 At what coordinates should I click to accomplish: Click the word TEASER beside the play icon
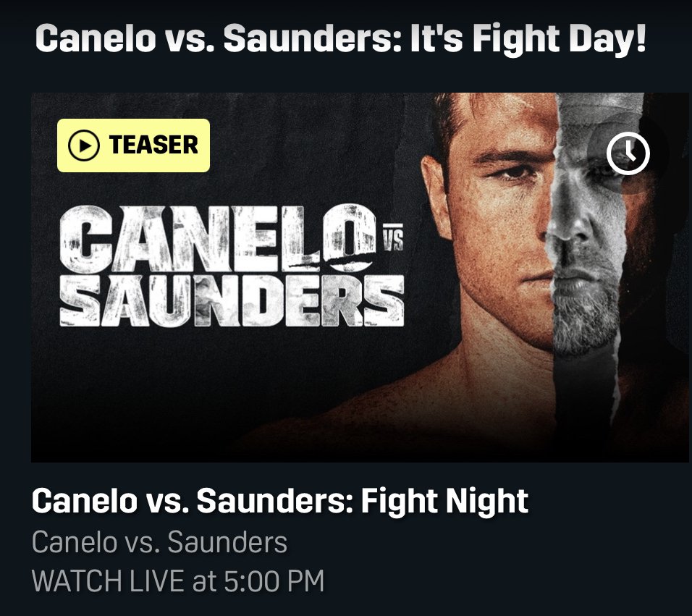(x=153, y=145)
